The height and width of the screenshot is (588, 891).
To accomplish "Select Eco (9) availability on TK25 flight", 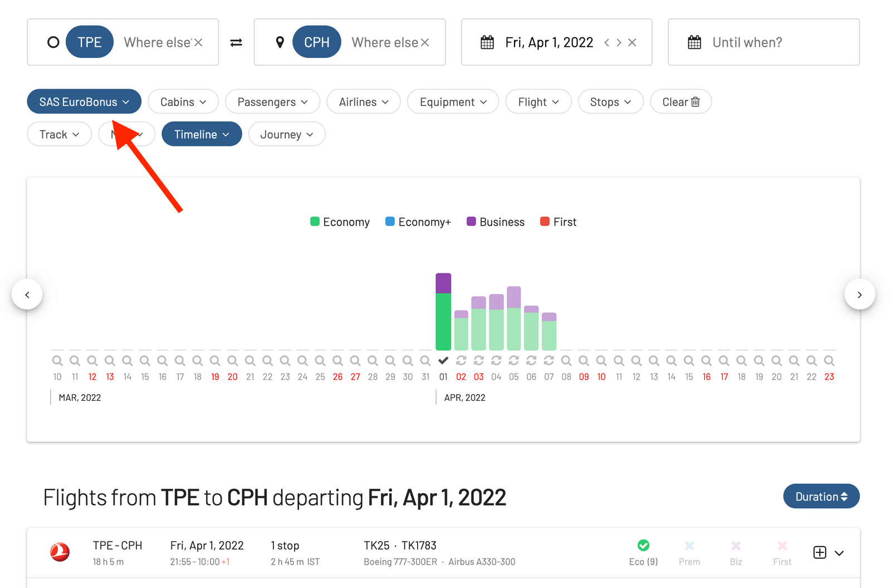I will point(643,553).
